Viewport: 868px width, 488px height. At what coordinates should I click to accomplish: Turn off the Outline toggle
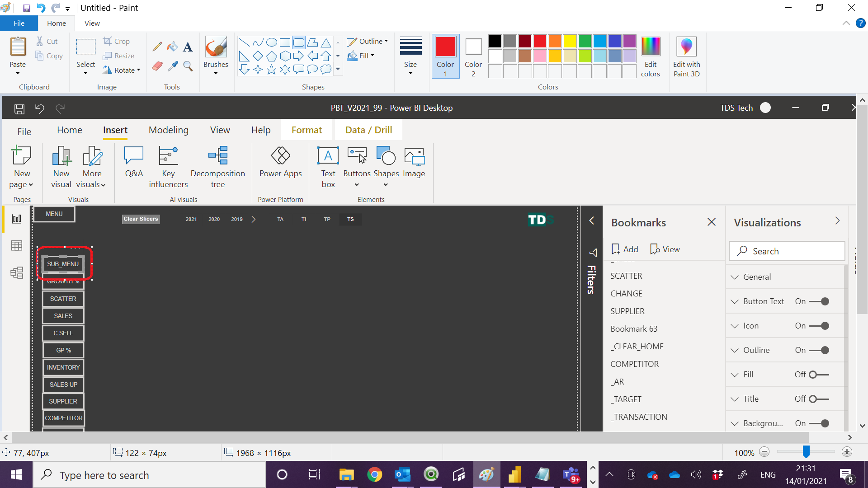pos(819,350)
